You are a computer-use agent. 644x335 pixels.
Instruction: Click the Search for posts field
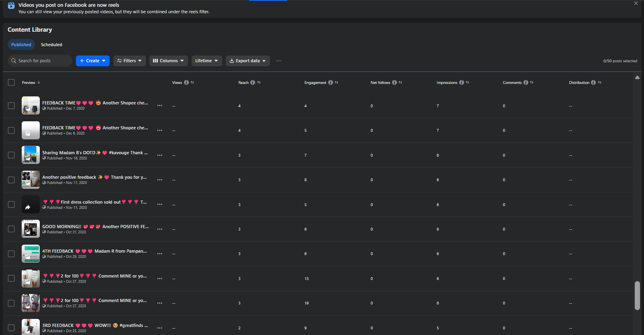click(x=40, y=61)
